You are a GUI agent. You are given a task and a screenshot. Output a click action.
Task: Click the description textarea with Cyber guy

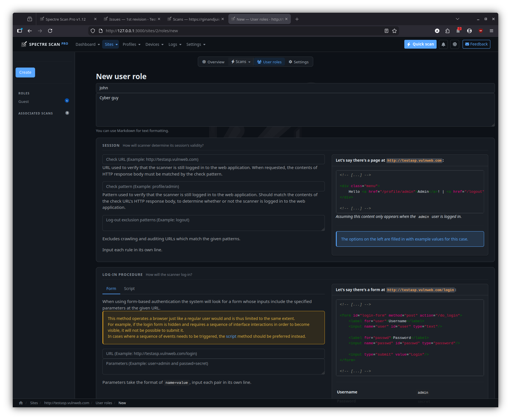(x=295, y=110)
